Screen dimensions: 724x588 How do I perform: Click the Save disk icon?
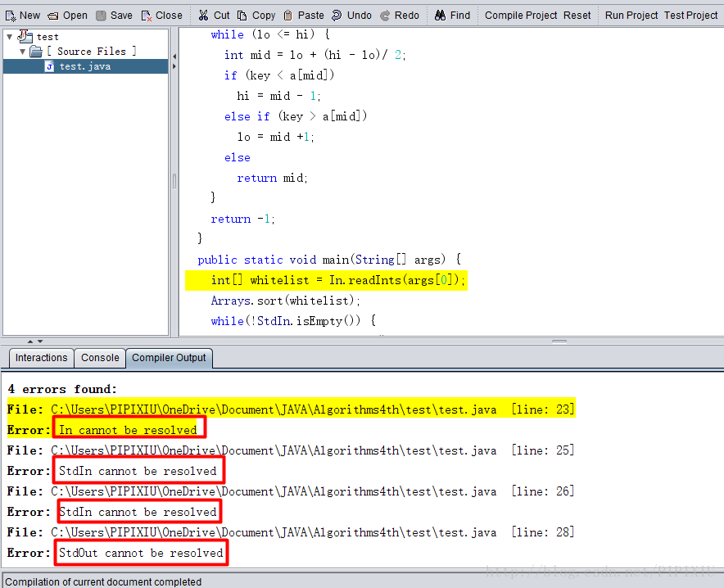tap(101, 16)
